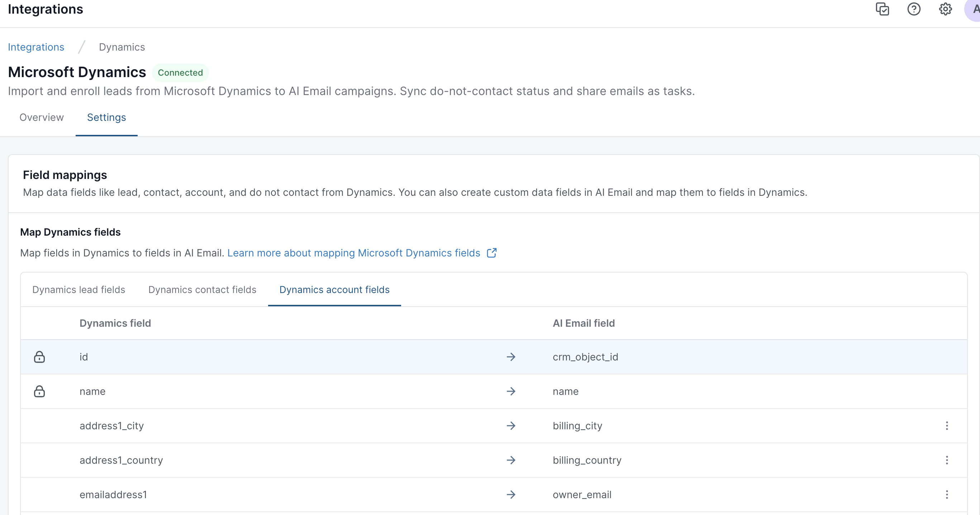The height and width of the screenshot is (515, 980).
Task: Select the Dynamics account fields tab
Action: [334, 290]
